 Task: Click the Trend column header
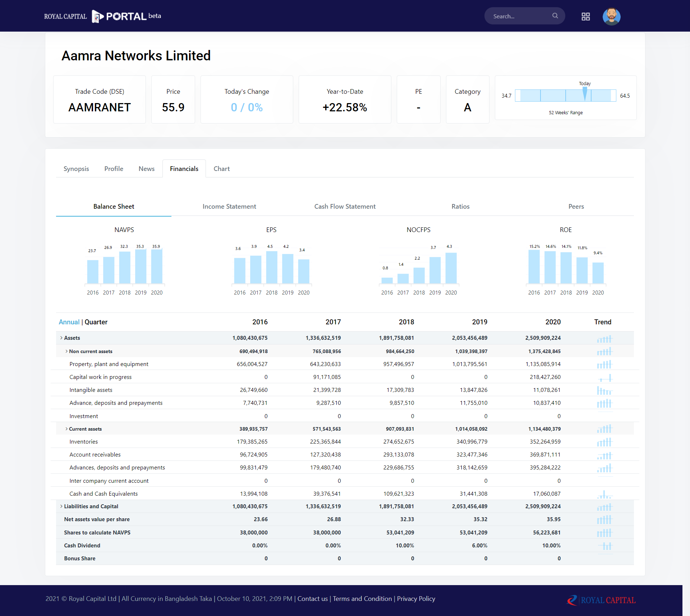click(603, 322)
